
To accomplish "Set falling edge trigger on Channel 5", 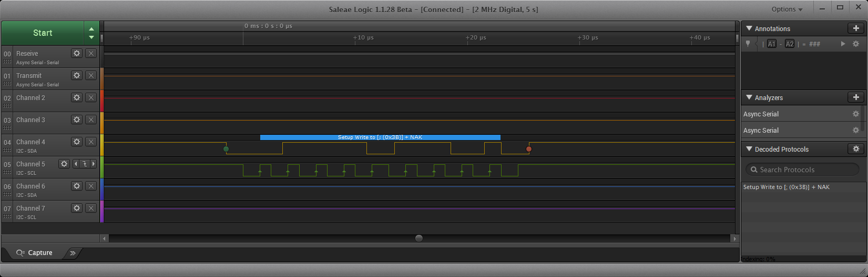I will (85, 164).
